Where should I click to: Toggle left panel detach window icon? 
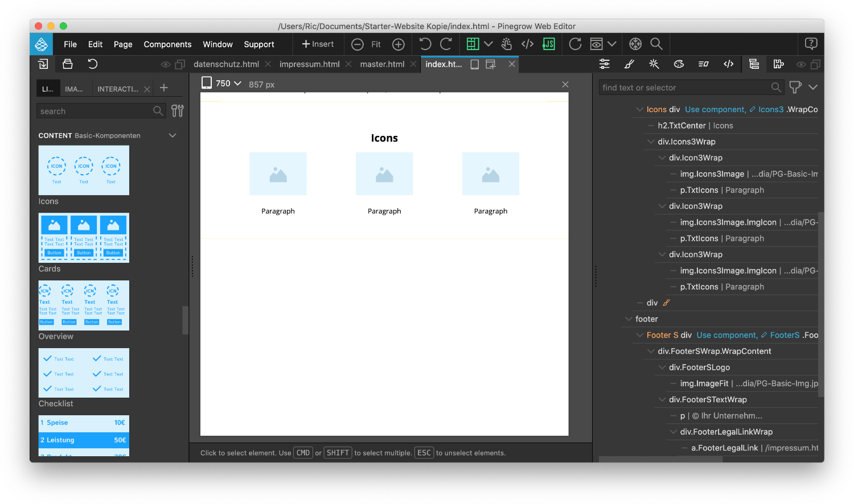pyautogui.click(x=180, y=65)
